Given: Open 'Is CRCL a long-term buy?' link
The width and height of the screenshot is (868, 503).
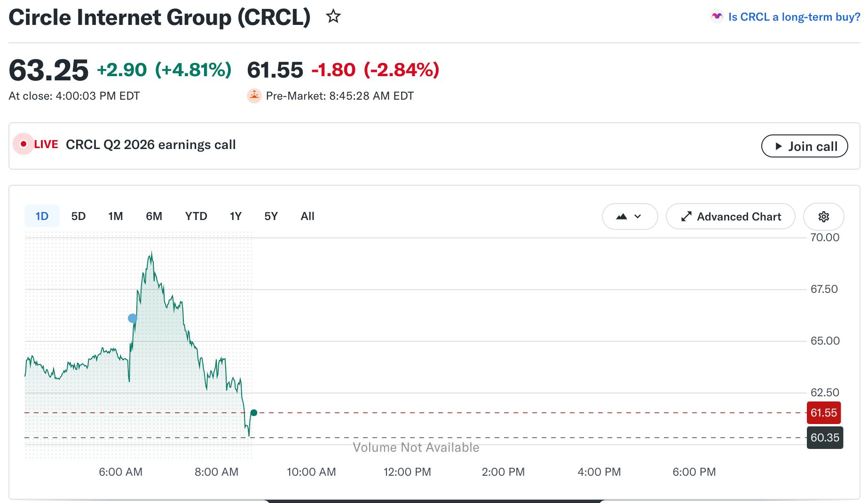Looking at the screenshot, I should tap(794, 17).
